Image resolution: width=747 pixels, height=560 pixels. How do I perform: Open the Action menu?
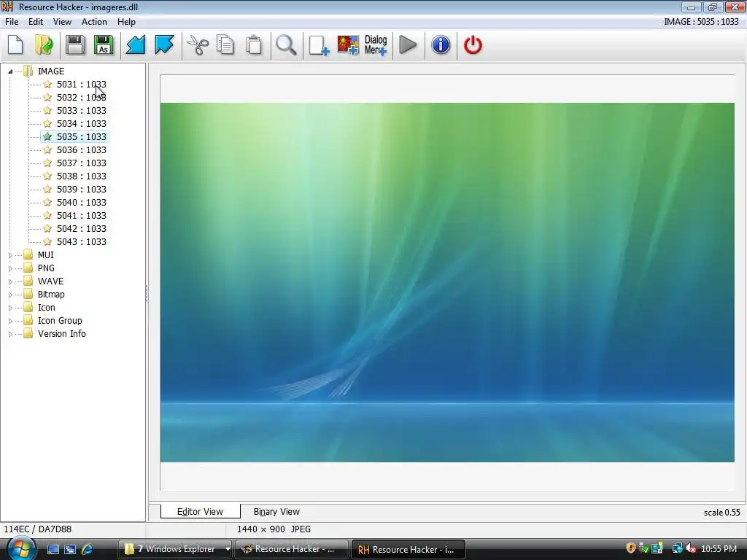[94, 22]
